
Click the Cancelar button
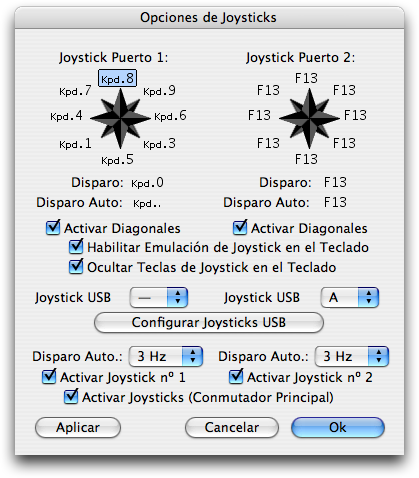click(232, 427)
